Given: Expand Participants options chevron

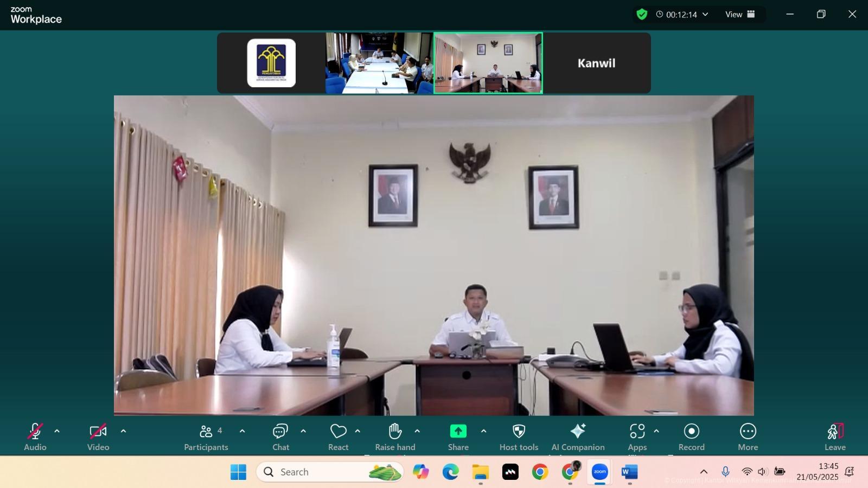Looking at the screenshot, I should click(x=242, y=431).
